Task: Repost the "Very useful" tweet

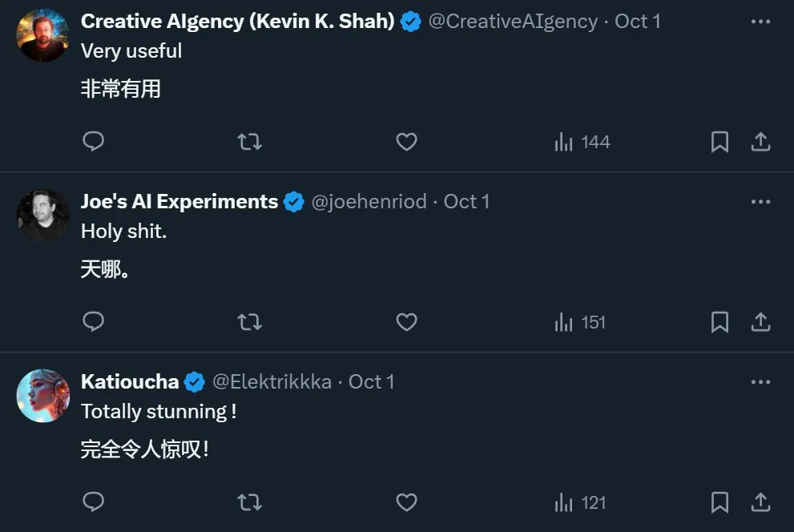Action: tap(250, 142)
